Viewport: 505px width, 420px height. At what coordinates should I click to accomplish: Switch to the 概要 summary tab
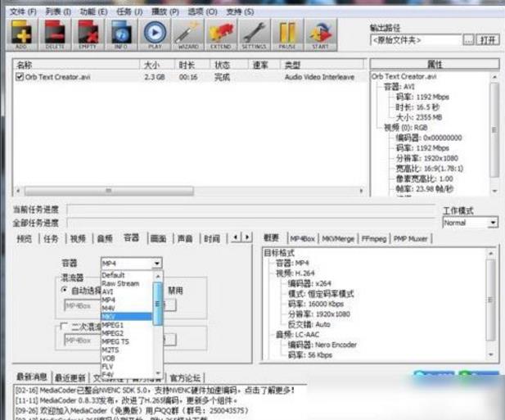271,238
